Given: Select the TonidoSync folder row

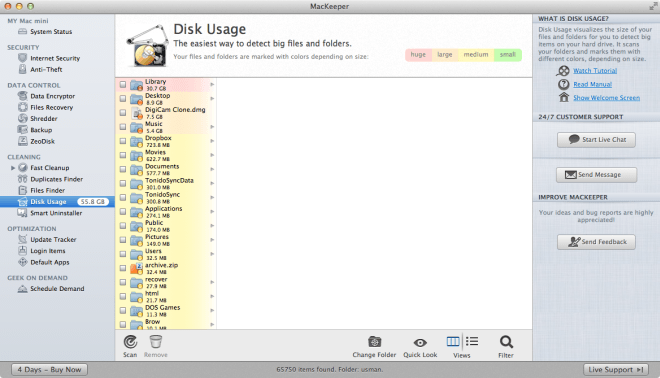Looking at the screenshot, I should click(x=166, y=197).
